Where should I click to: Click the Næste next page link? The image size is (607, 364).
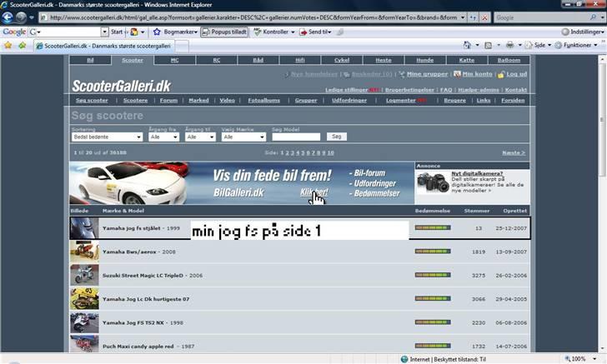point(514,152)
